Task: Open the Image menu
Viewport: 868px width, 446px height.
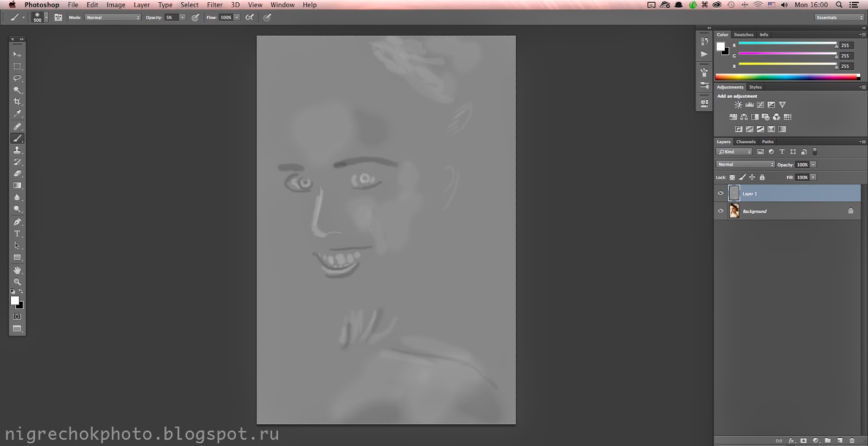Action: tap(116, 5)
